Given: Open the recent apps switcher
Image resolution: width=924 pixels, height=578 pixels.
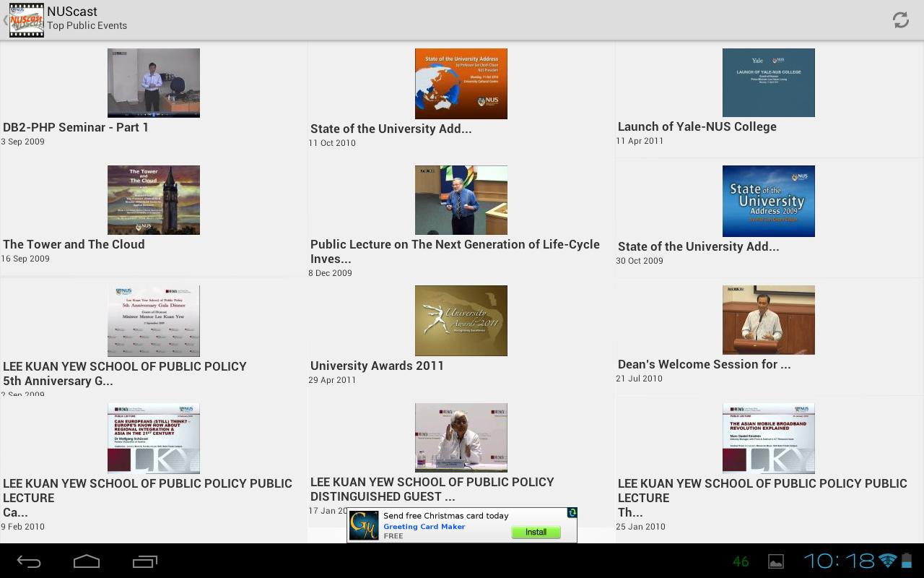Looking at the screenshot, I should tap(144, 561).
